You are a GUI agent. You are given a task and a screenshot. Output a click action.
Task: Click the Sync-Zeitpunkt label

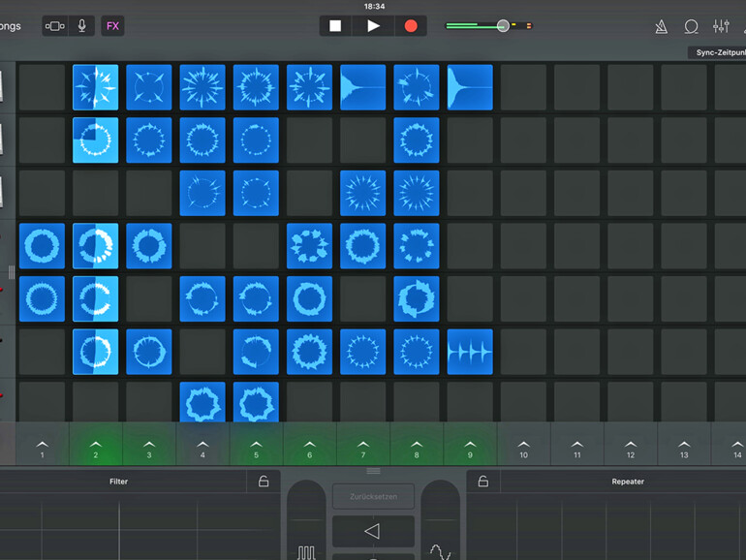pyautogui.click(x=720, y=52)
